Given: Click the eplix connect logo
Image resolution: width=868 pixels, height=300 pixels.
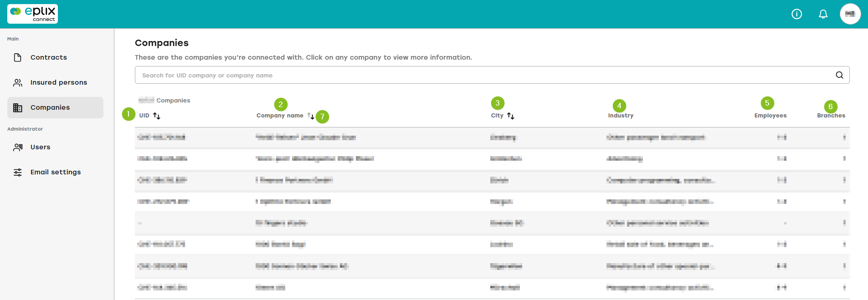Looking at the screenshot, I should pyautogui.click(x=33, y=14).
